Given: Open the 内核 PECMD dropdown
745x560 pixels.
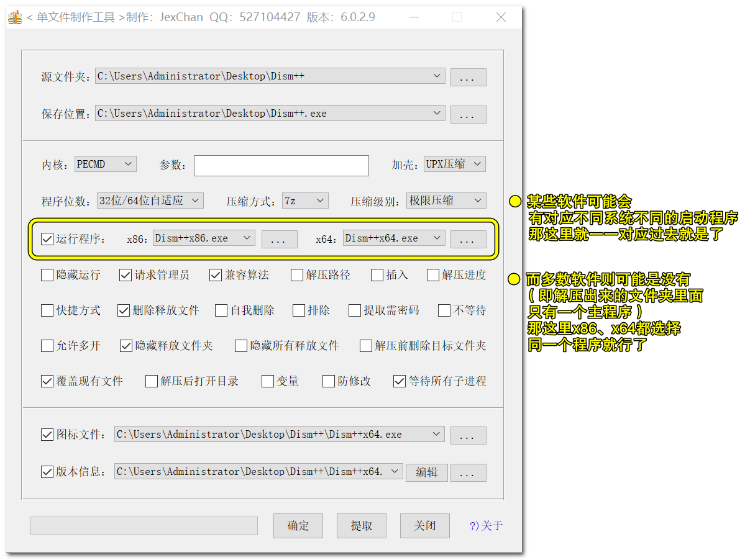Looking at the screenshot, I should coord(106,164).
